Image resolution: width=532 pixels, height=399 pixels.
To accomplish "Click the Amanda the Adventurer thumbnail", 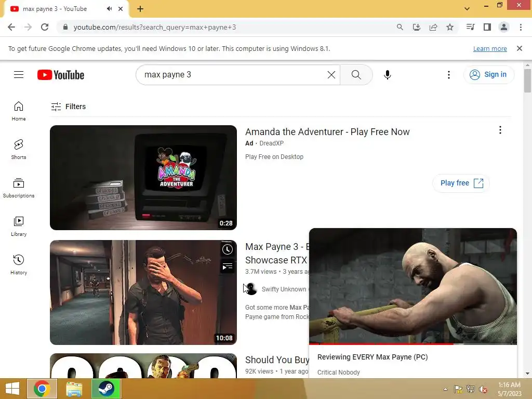I will pos(143,178).
